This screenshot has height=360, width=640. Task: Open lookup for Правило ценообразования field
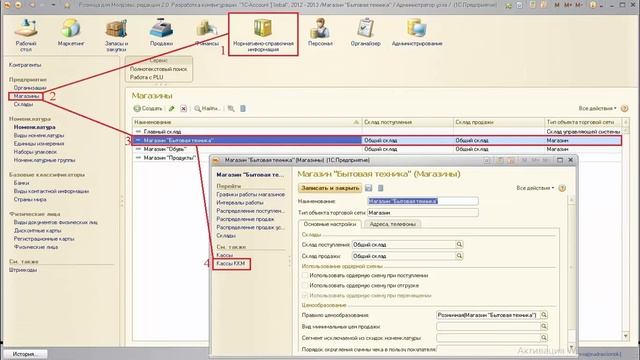pyautogui.click(x=544, y=315)
